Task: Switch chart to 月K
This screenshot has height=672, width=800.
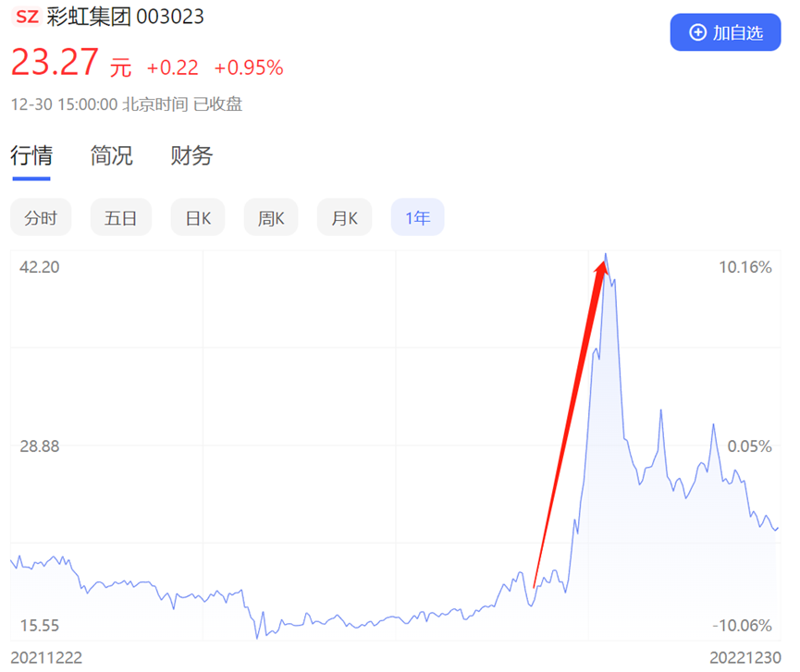Action: click(x=344, y=217)
